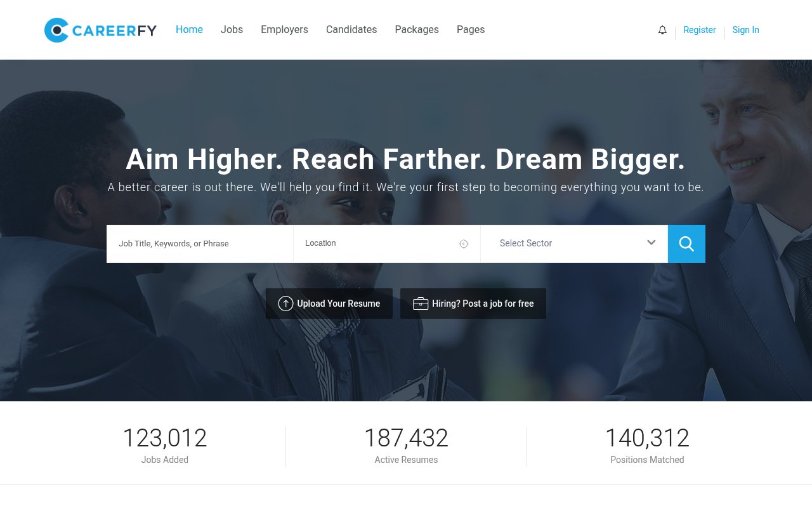Screen dimensions: 812x508
Task: Open the Home menu
Action: 189,30
